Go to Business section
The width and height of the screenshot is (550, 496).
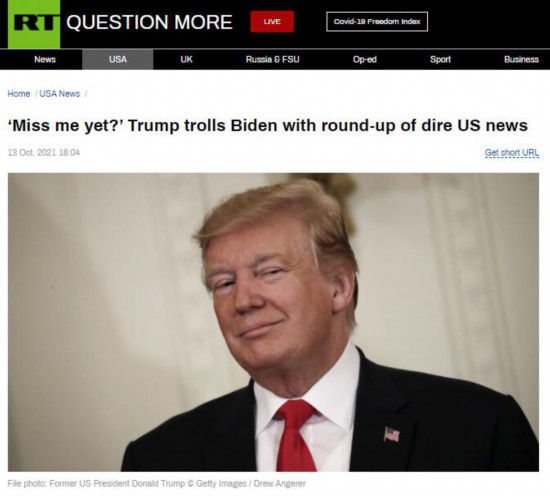tap(522, 59)
